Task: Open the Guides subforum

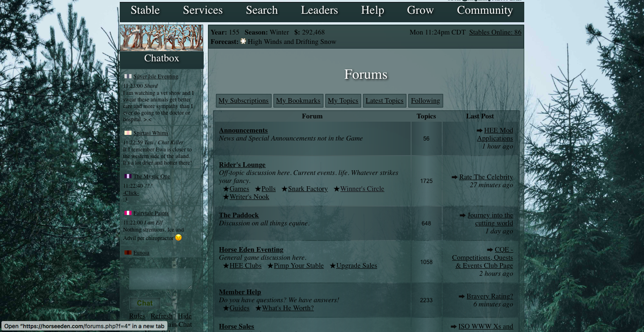Action: coord(239,308)
